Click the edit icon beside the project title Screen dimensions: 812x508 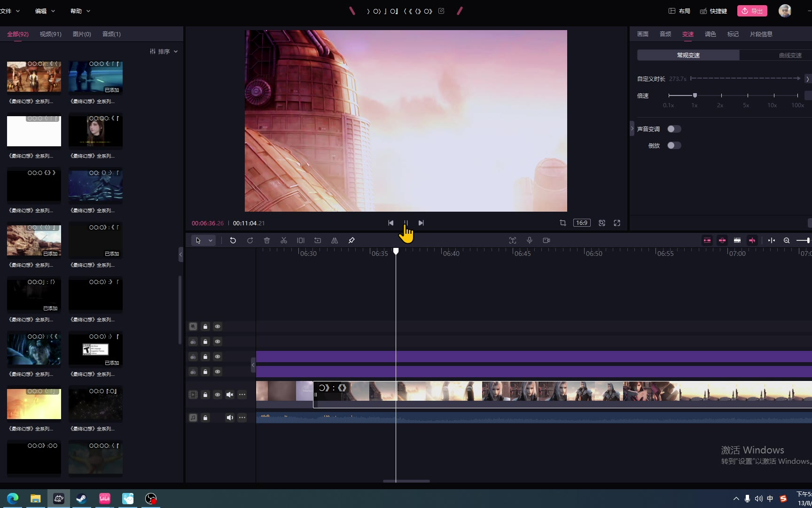coord(441,11)
